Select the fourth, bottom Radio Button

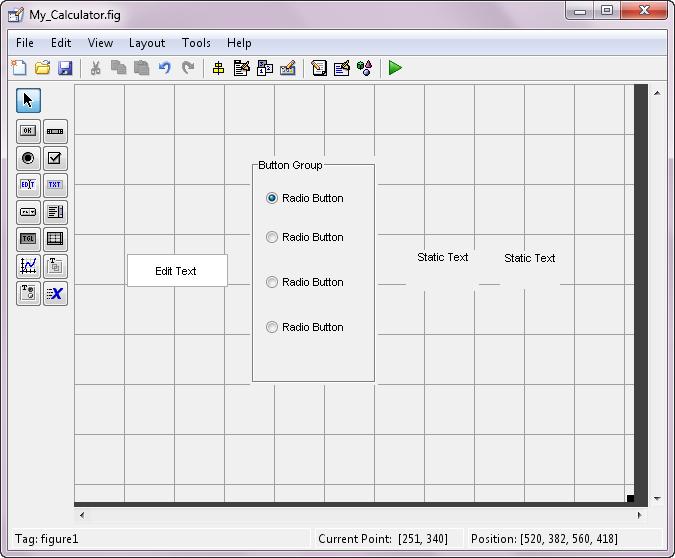[x=305, y=327]
